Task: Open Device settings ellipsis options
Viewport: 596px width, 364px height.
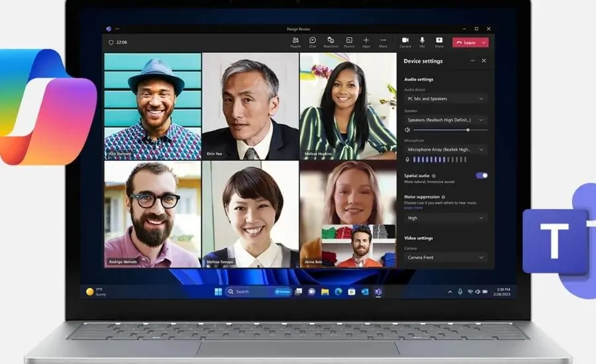Action: pyautogui.click(x=472, y=61)
